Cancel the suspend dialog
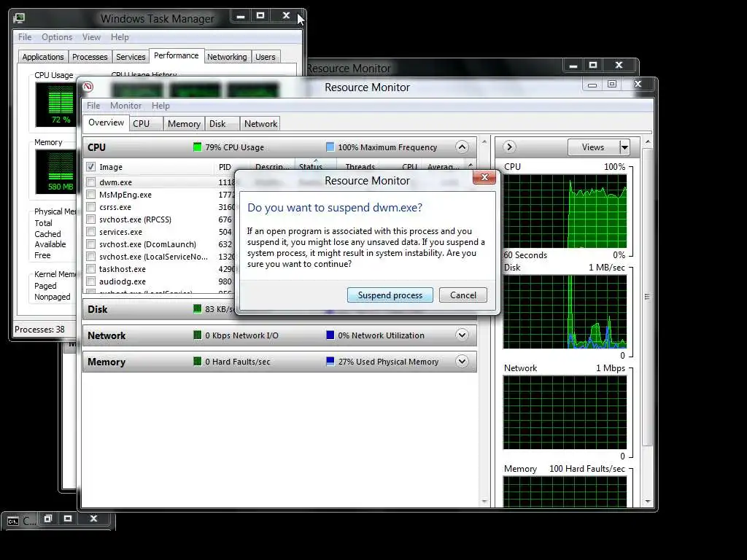The width and height of the screenshot is (747, 560). click(x=463, y=295)
